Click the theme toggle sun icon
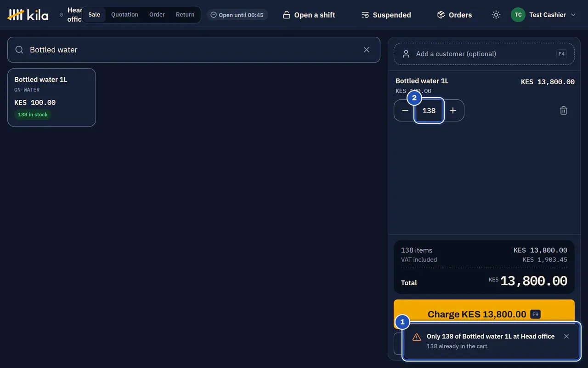Viewport: 588px width, 368px height. [496, 15]
